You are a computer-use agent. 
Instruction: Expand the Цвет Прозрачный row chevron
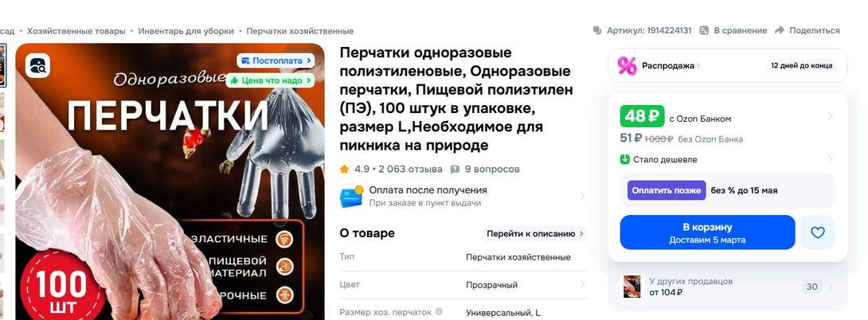click(582, 284)
